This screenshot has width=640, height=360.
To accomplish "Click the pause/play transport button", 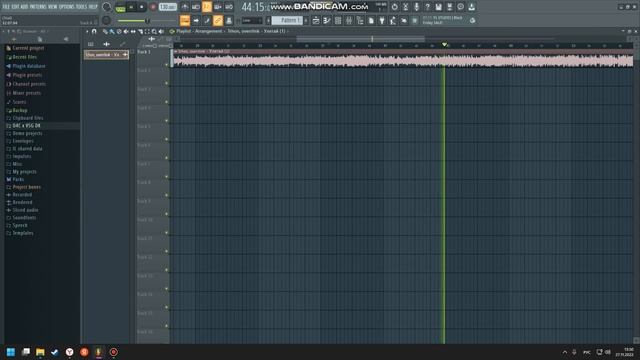I will pyautogui.click(x=131, y=7).
